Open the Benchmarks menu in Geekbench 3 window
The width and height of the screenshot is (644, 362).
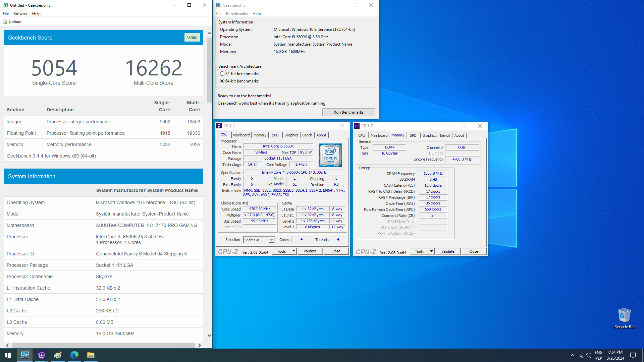(237, 14)
